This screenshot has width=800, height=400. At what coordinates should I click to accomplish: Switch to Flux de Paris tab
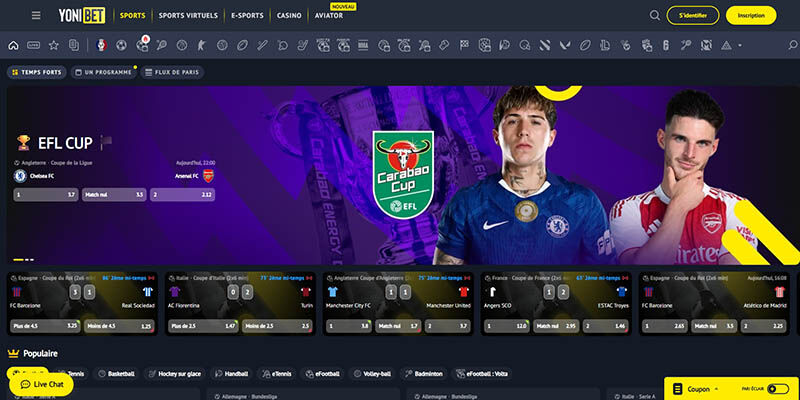pyautogui.click(x=172, y=72)
